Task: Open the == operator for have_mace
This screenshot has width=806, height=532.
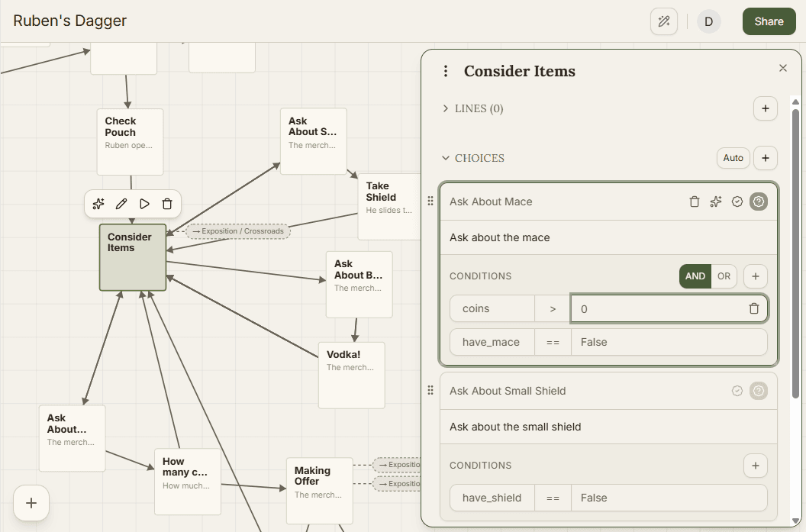Action: (553, 343)
